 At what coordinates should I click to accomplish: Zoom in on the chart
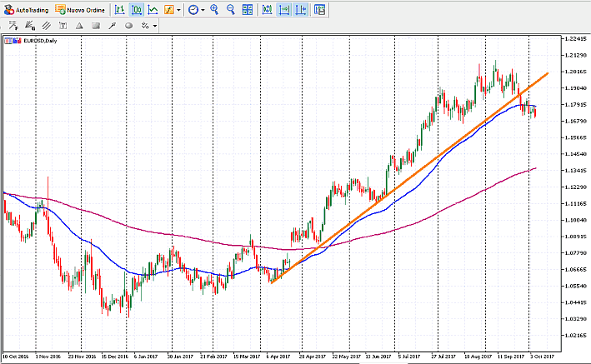pos(214,10)
